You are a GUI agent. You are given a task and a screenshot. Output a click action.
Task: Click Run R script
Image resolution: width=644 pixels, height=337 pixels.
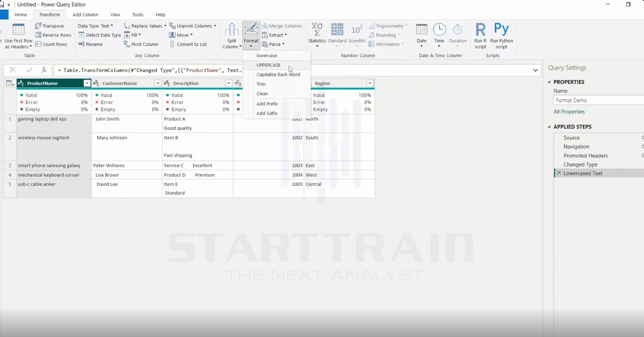click(x=480, y=36)
